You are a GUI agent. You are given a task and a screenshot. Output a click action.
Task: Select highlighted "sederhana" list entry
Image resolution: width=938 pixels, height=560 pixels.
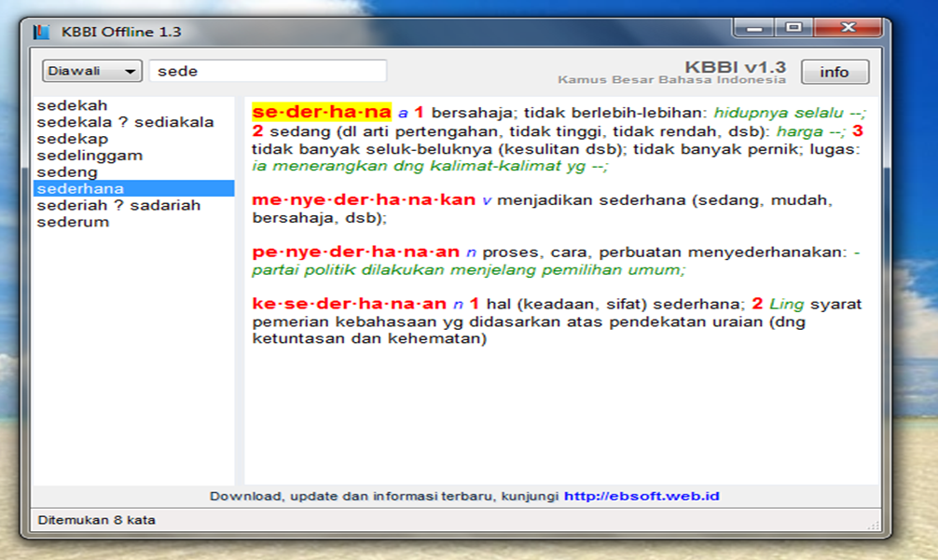pos(133,188)
